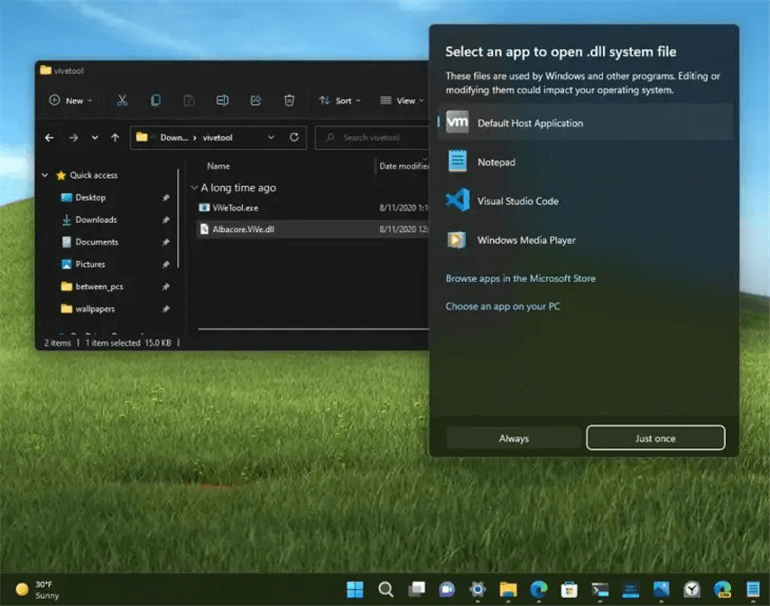Click the Down... breadcrumb in address bar

pos(174,138)
